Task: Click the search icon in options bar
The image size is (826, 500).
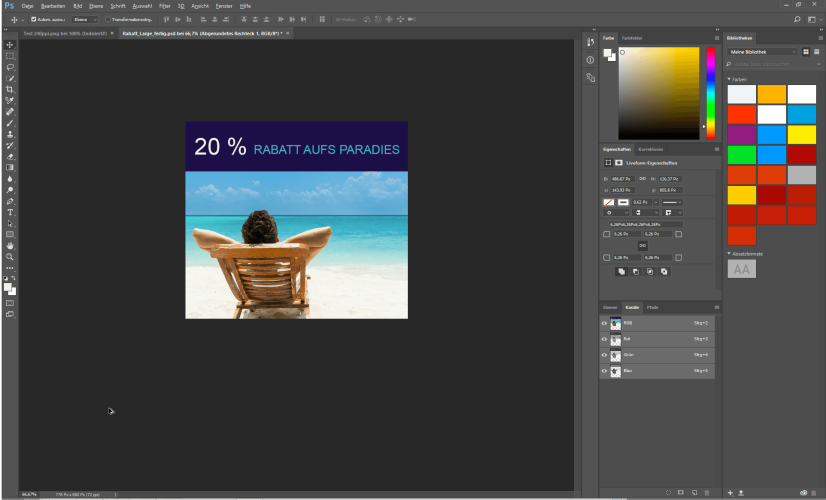Action: click(x=797, y=19)
